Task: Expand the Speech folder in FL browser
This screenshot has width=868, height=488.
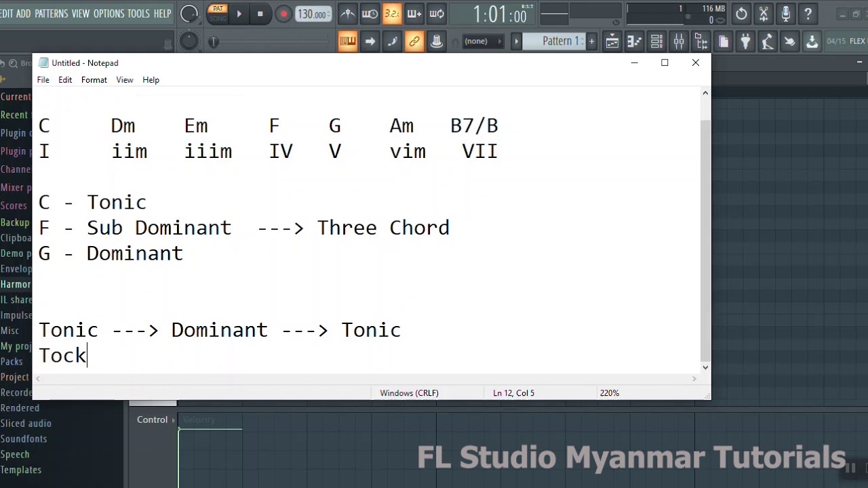Action: pos(15,455)
